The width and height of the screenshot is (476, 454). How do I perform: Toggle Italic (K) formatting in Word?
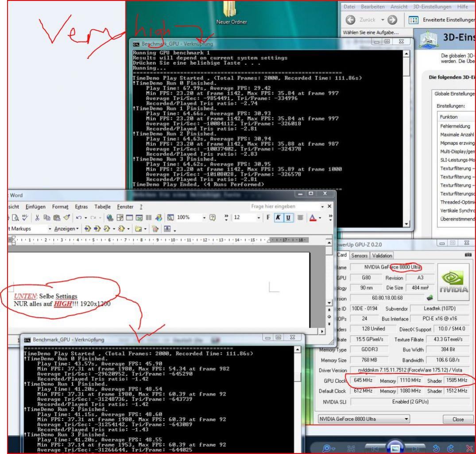click(x=278, y=217)
